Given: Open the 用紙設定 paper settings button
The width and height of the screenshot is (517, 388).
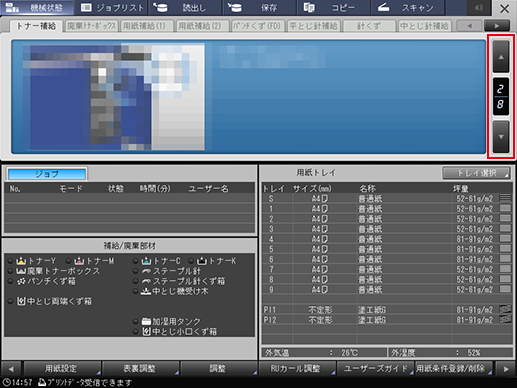Looking at the screenshot, I should (x=62, y=369).
